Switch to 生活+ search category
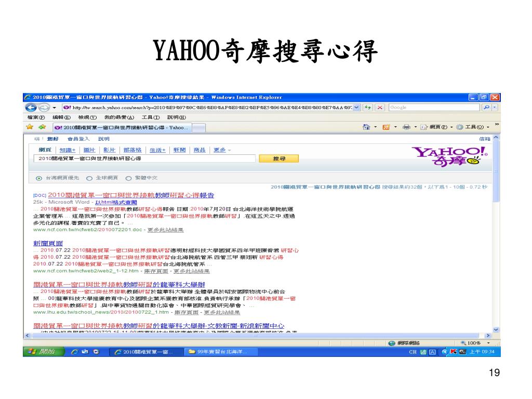The height and width of the screenshot is (399, 532). coord(157,150)
